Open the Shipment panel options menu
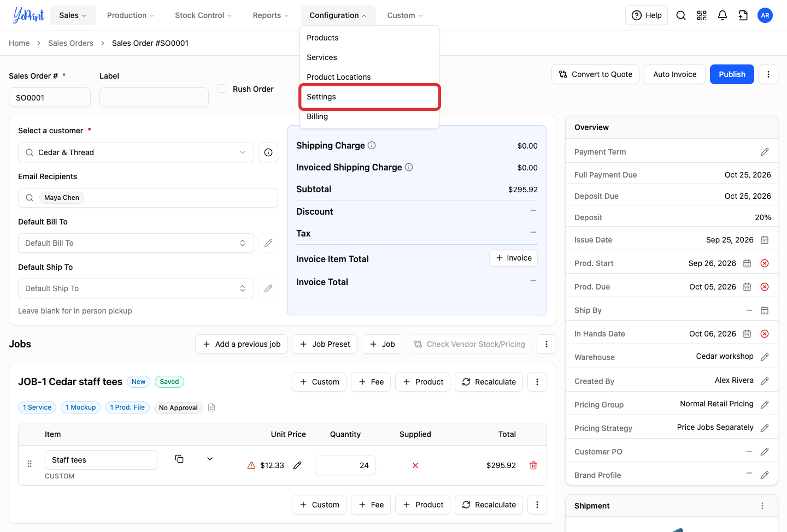 pyautogui.click(x=762, y=506)
